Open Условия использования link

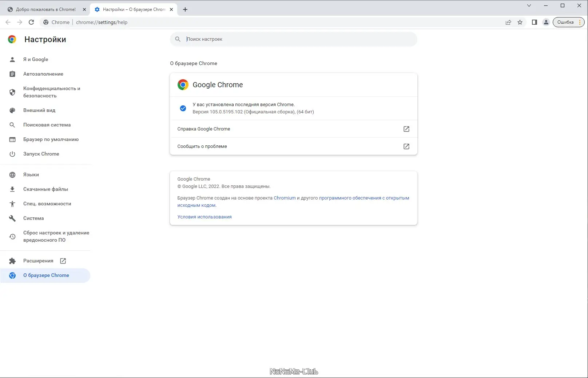(x=204, y=217)
